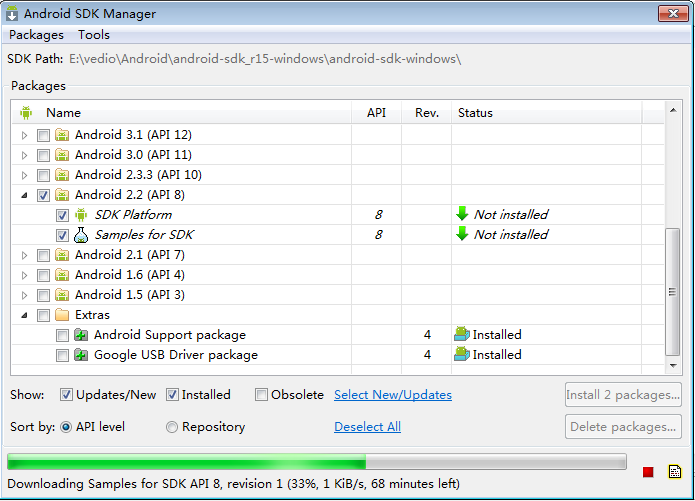Click the Delete packages button
This screenshot has height=501, width=695.
coord(623,427)
